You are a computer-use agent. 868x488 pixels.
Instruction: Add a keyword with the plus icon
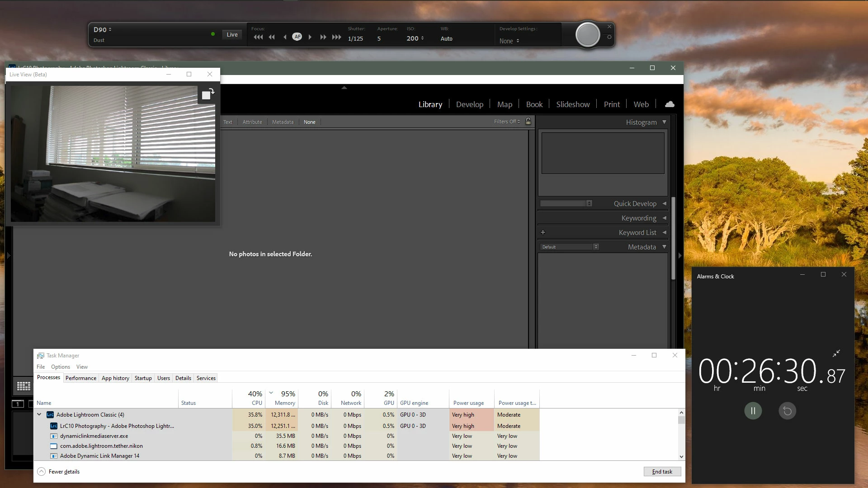[543, 232]
